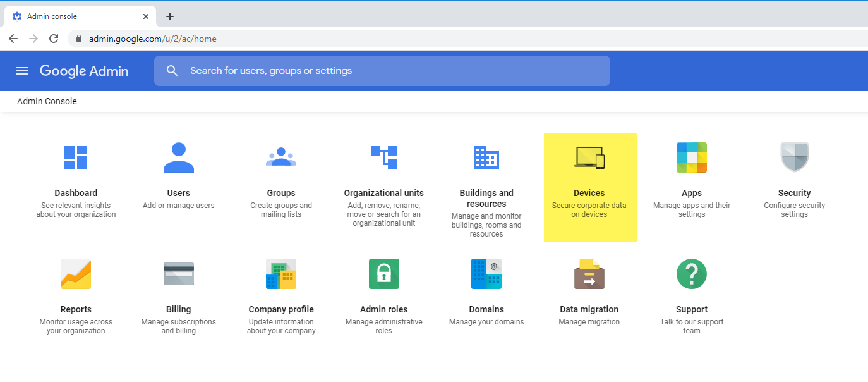The width and height of the screenshot is (868, 382).
Task: Click 'Manage administrative roles' text
Action: click(384, 326)
